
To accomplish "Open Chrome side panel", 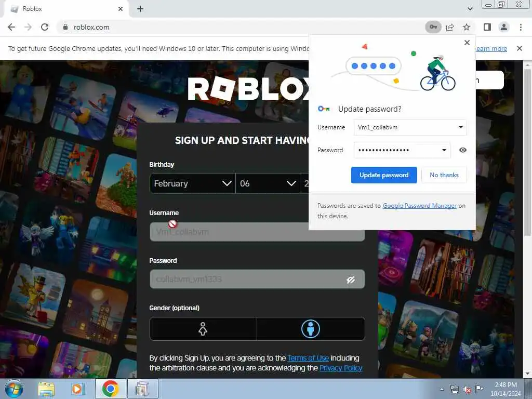I will [487, 27].
